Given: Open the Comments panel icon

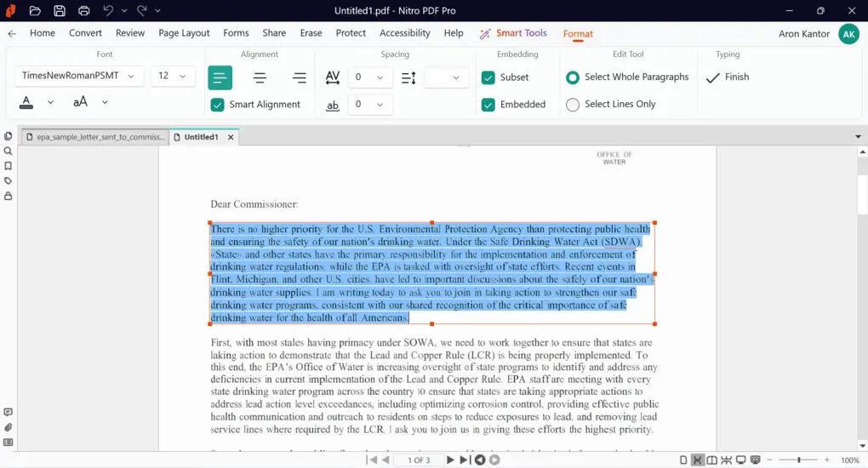Looking at the screenshot, I should pos(9,412).
